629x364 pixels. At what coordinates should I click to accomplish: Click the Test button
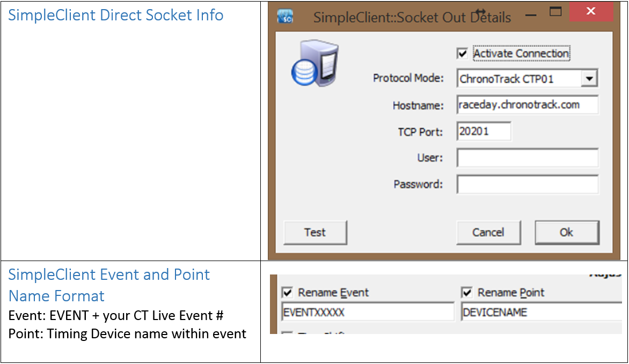(315, 233)
